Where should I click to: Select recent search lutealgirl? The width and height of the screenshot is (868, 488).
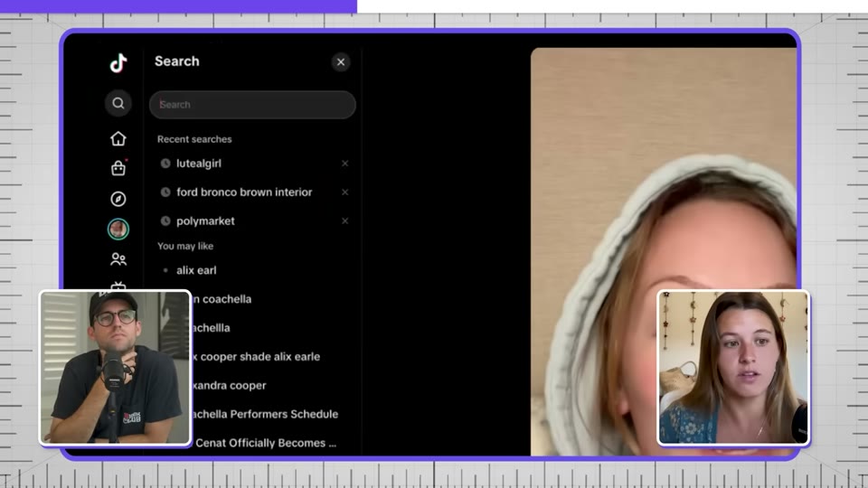tap(199, 164)
